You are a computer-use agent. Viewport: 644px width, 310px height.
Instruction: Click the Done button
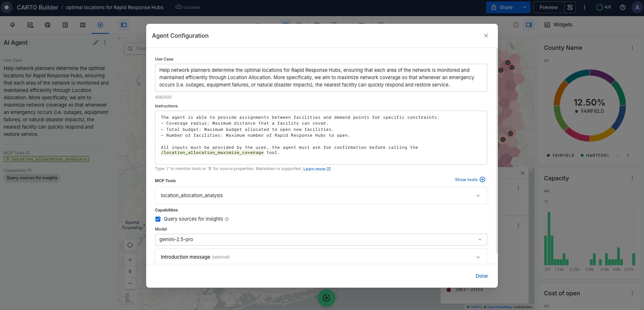(x=481, y=276)
